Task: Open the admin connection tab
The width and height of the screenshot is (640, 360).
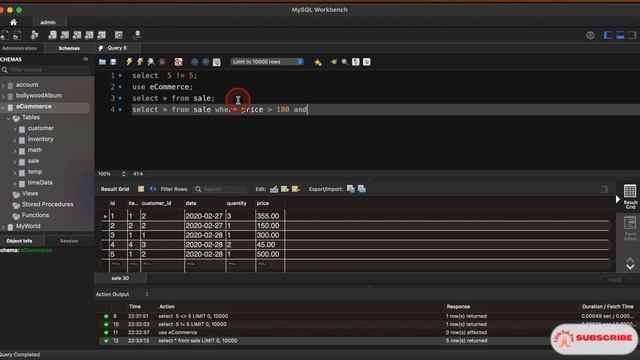Action: click(48, 22)
